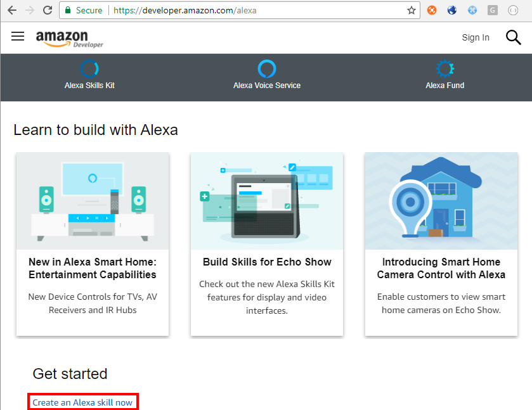Select the Alexa Fund tab
This screenshot has width=532, height=410.
444,86
